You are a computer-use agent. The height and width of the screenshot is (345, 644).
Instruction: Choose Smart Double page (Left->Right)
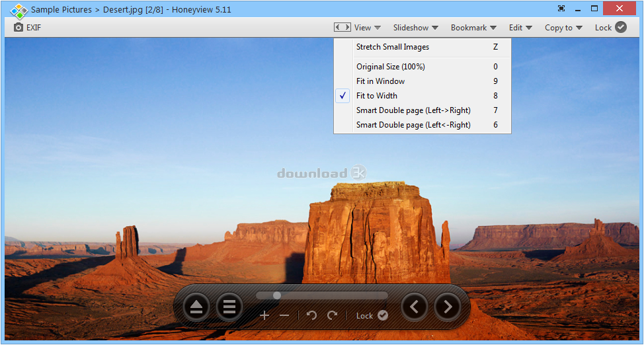click(423, 110)
